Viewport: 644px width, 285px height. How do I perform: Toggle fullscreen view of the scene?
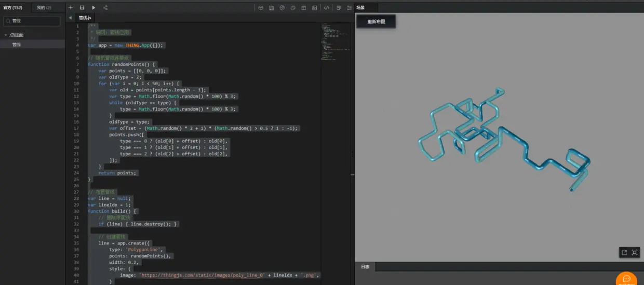coord(635,252)
